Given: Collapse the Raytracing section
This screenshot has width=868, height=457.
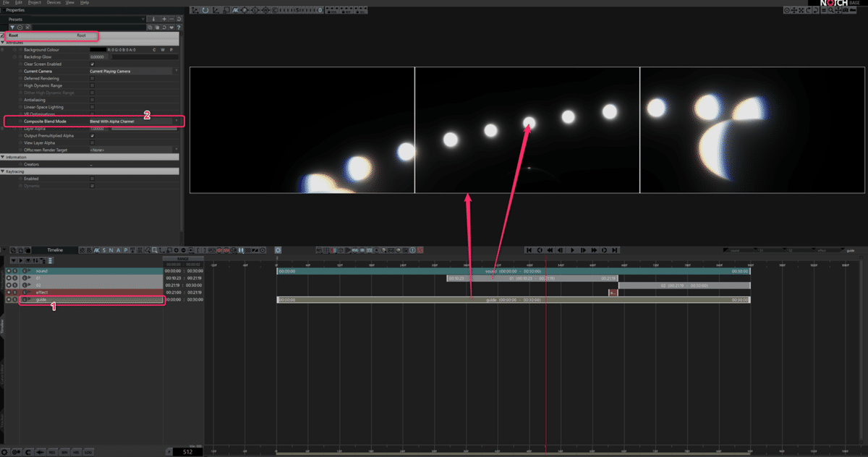Looking at the screenshot, I should tap(3, 171).
